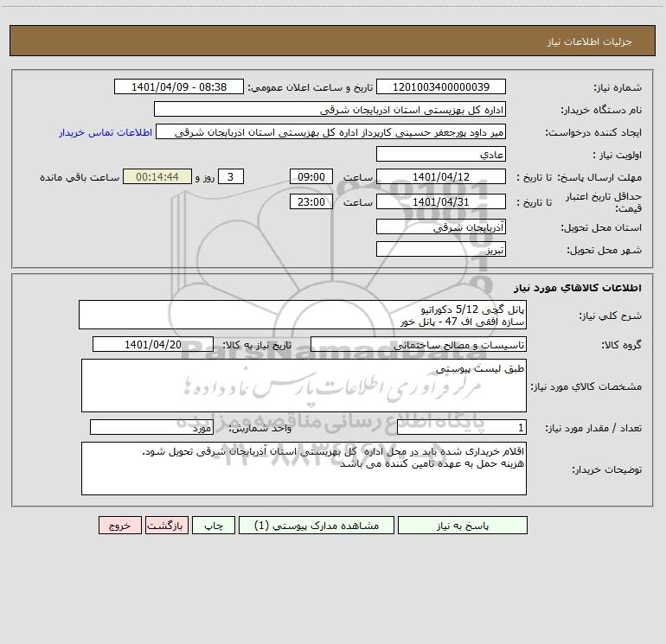The image size is (666, 644).
Task: Click the 'خروج' exit button
Action: [x=119, y=526]
